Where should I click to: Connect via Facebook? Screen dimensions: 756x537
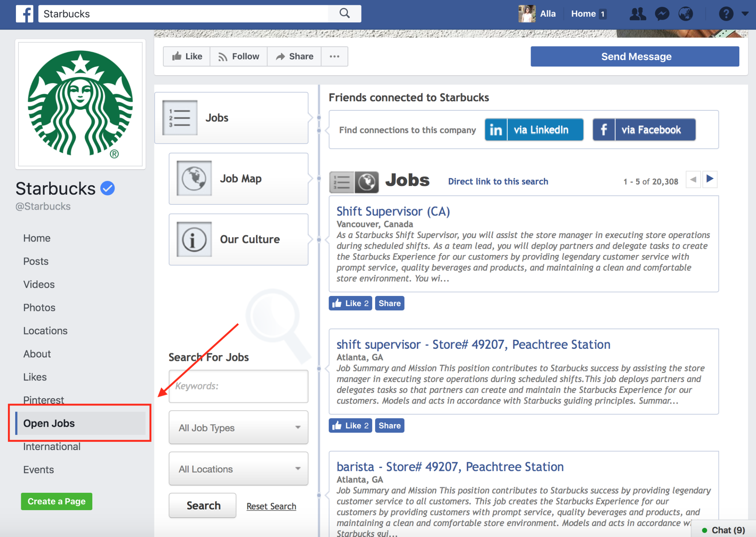click(644, 130)
